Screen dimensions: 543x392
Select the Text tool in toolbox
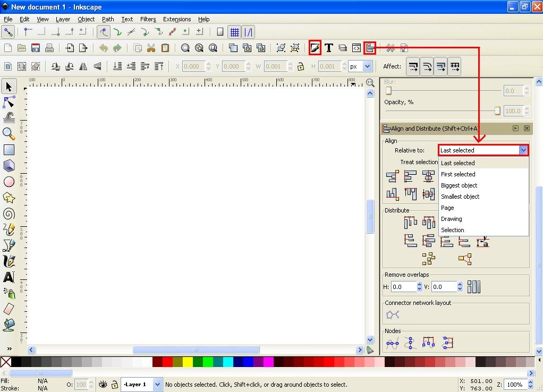coord(9,277)
